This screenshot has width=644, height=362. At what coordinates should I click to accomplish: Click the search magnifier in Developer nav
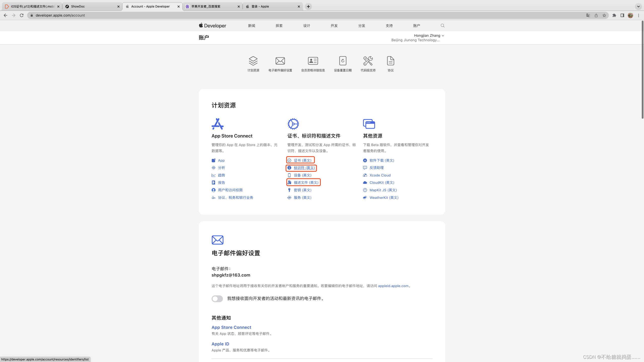pos(442,26)
